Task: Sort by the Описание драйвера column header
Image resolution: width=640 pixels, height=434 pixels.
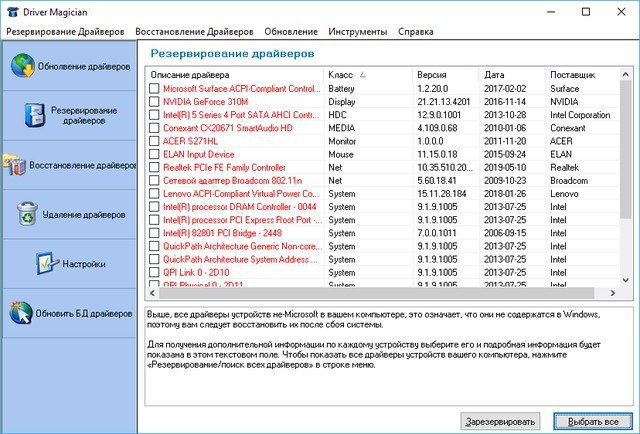Action: (235, 75)
